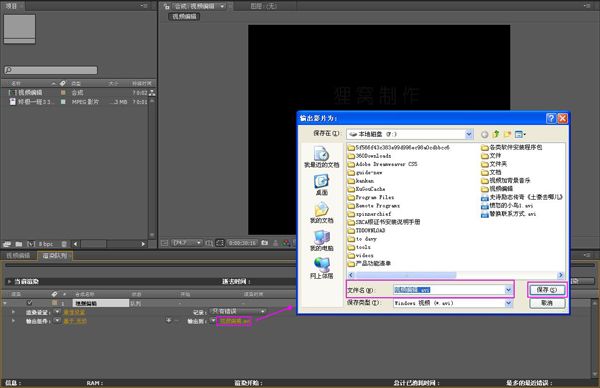The image size is (600, 388).
Task: Click the label color swatch of queue item
Action: (55, 303)
